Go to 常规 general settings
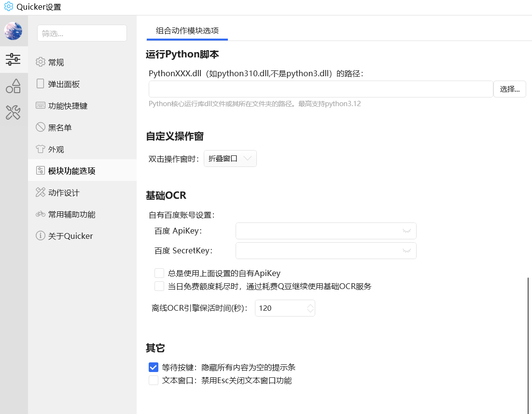This screenshot has width=532, height=414. 56,62
